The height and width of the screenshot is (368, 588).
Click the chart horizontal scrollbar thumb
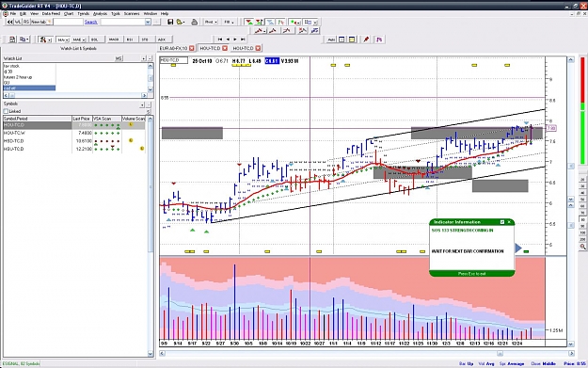500,353
